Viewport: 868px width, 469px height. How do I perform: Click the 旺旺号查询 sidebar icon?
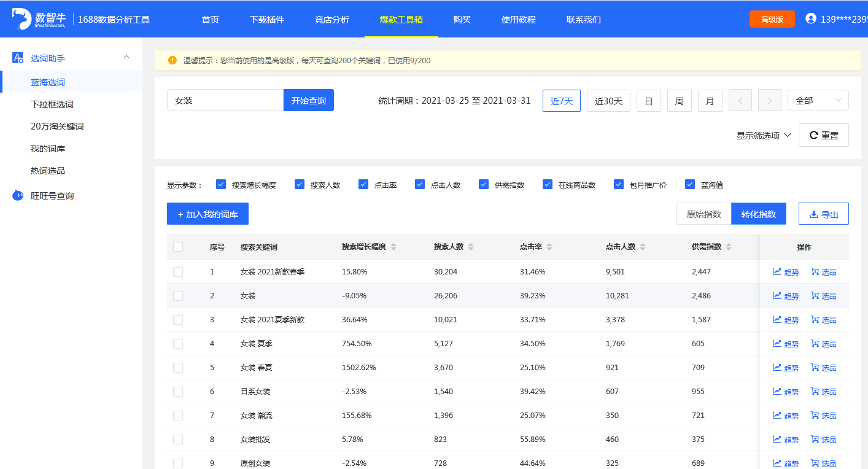tap(18, 196)
